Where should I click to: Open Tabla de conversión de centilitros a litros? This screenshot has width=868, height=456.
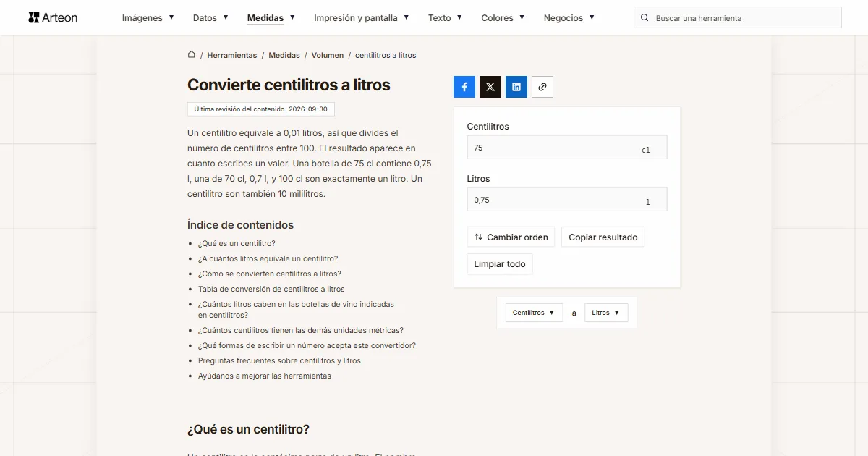click(271, 289)
